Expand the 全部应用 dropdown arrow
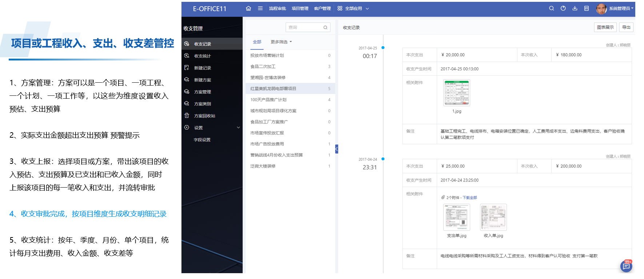 coord(367,9)
